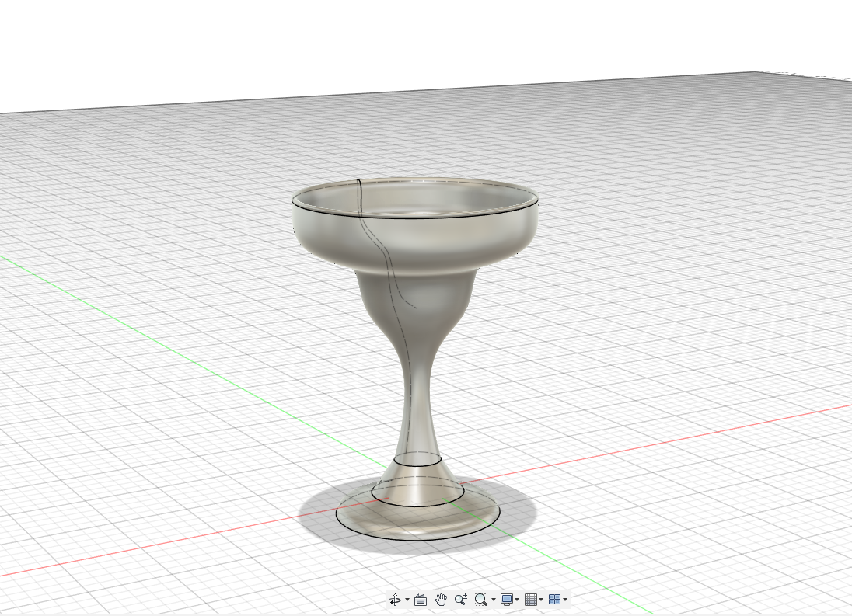Select the Zoom Window magnifier tool
This screenshot has height=616, width=852.
click(481, 600)
